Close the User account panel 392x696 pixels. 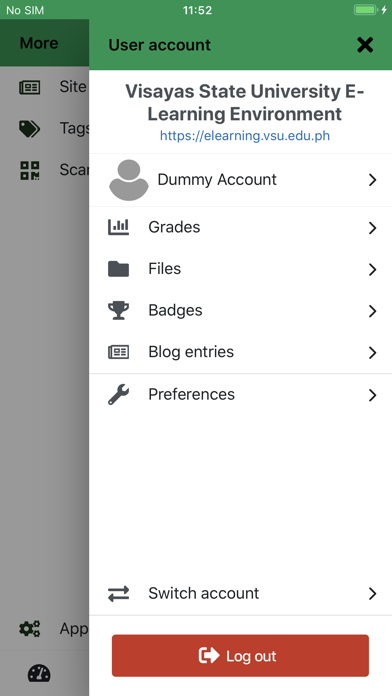pyautogui.click(x=365, y=45)
